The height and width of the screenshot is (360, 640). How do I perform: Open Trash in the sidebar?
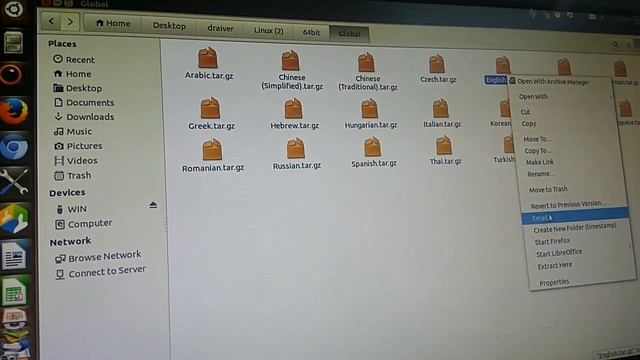tap(73, 176)
